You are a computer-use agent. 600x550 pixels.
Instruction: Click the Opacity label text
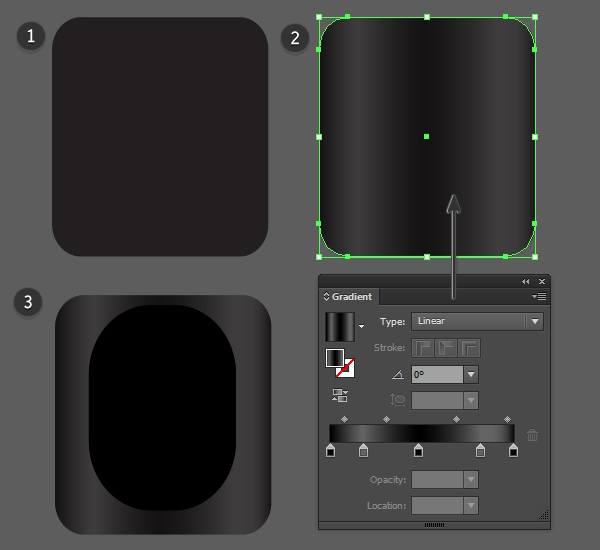click(x=388, y=480)
